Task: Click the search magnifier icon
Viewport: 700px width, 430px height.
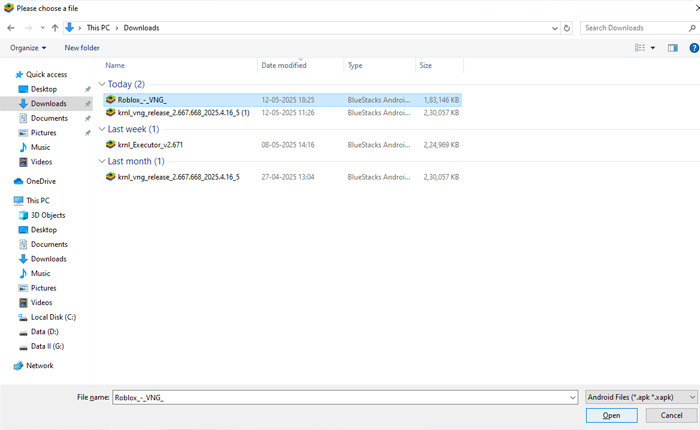Action: (x=692, y=28)
